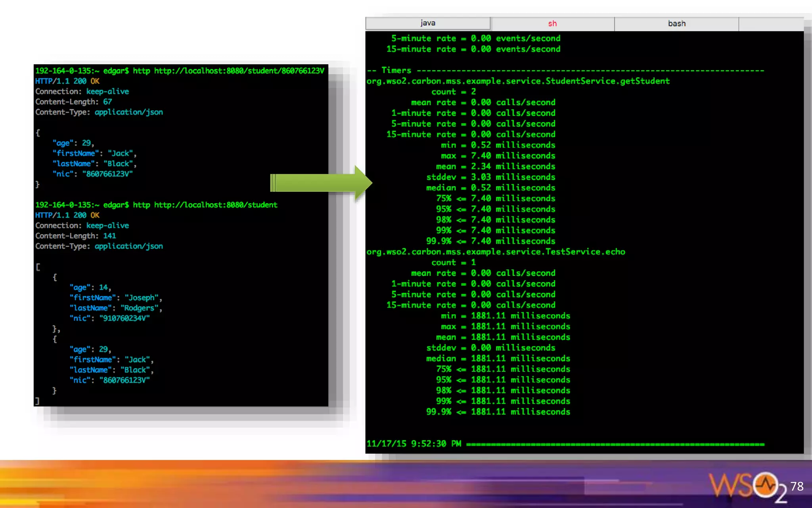Click the localhost student/860766123V URL

tap(239, 71)
